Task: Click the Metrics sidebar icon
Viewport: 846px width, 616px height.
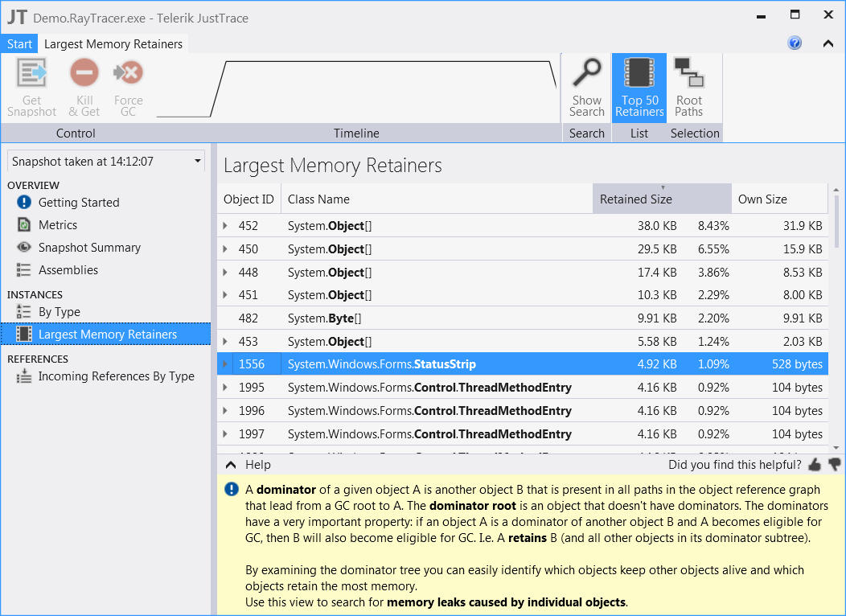Action: 24,224
